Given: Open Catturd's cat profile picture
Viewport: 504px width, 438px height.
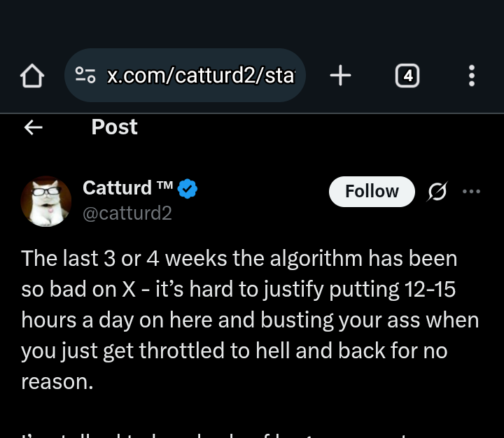Looking at the screenshot, I should coord(46,202).
